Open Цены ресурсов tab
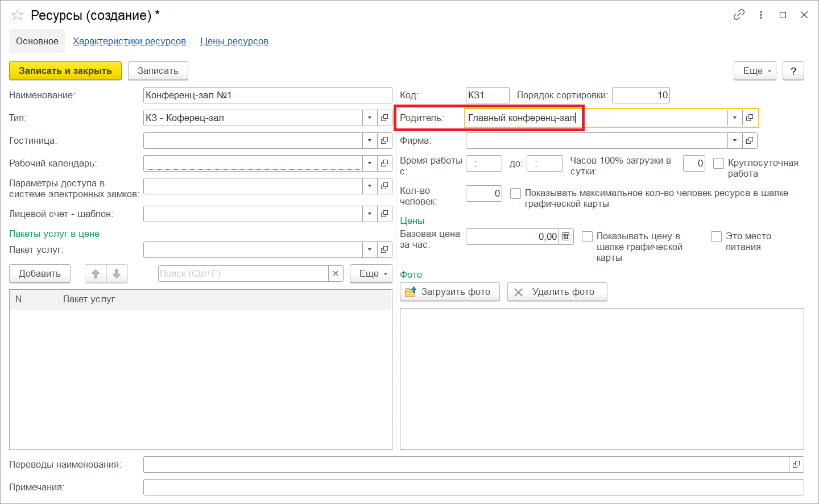 coord(234,41)
